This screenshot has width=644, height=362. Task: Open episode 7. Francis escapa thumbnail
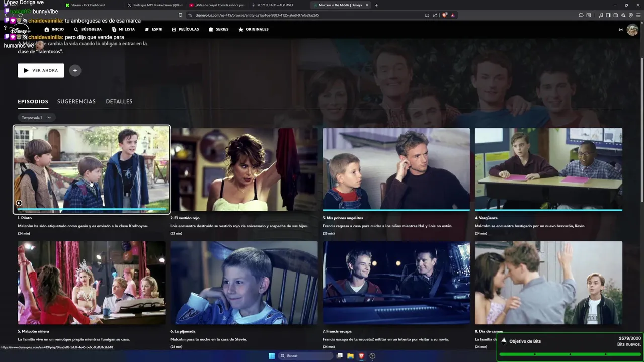click(x=396, y=283)
